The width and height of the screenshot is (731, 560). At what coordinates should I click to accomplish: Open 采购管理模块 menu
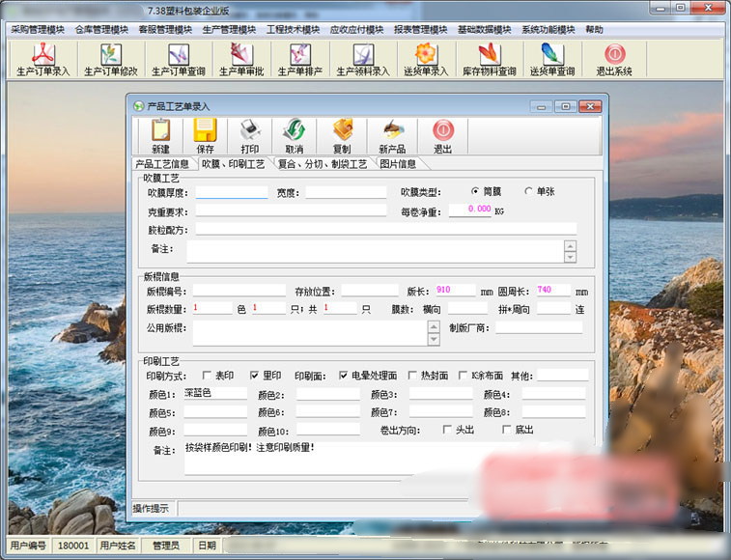tap(38, 30)
